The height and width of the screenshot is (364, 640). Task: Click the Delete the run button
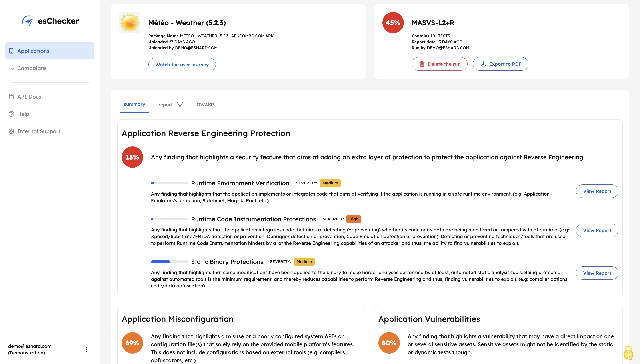click(x=440, y=64)
